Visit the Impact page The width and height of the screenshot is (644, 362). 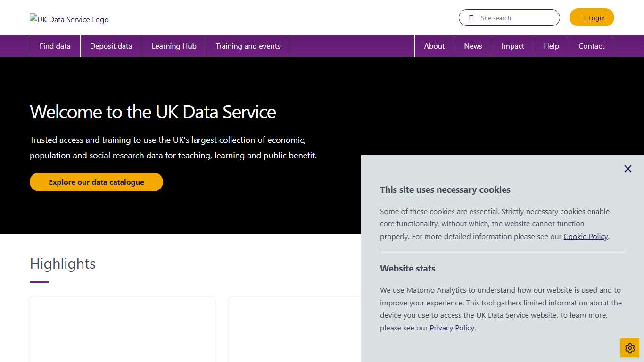(x=512, y=46)
